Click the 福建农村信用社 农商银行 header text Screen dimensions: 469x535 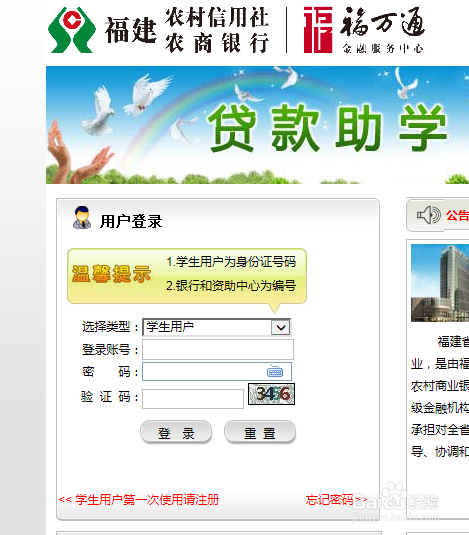pyautogui.click(x=187, y=30)
